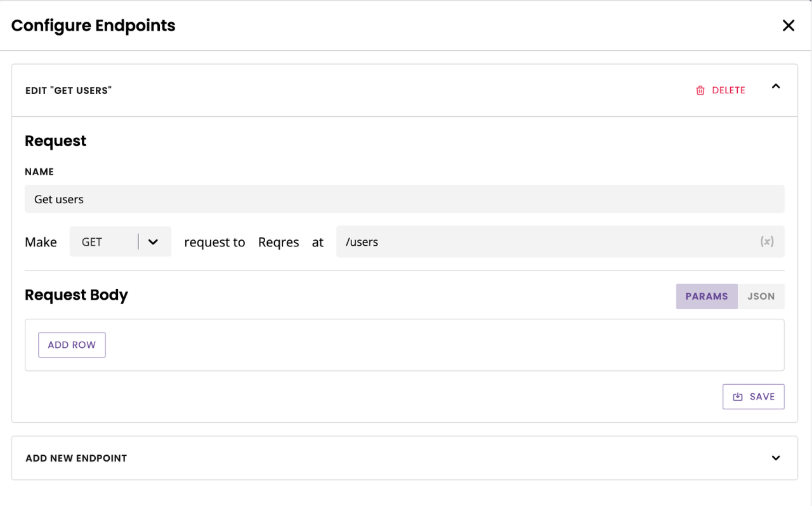
Task: Open the GET request method dropdown
Action: (121, 241)
